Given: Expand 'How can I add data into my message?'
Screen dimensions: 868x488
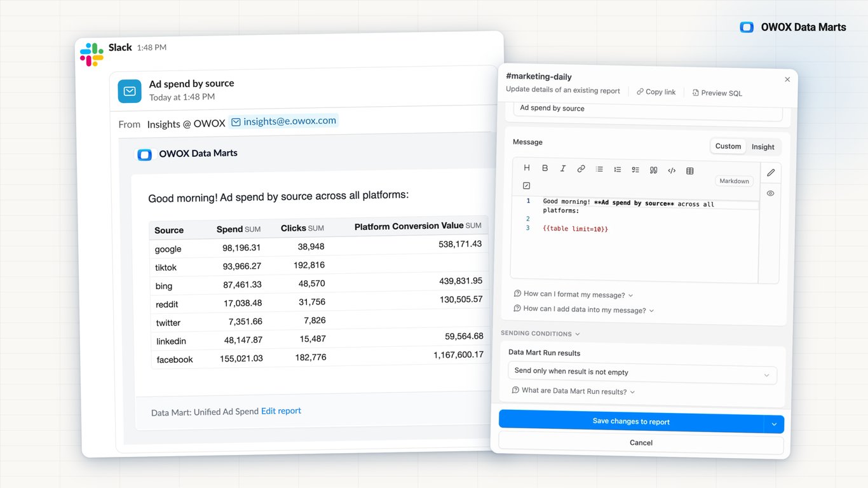Looking at the screenshot, I should (x=584, y=309).
